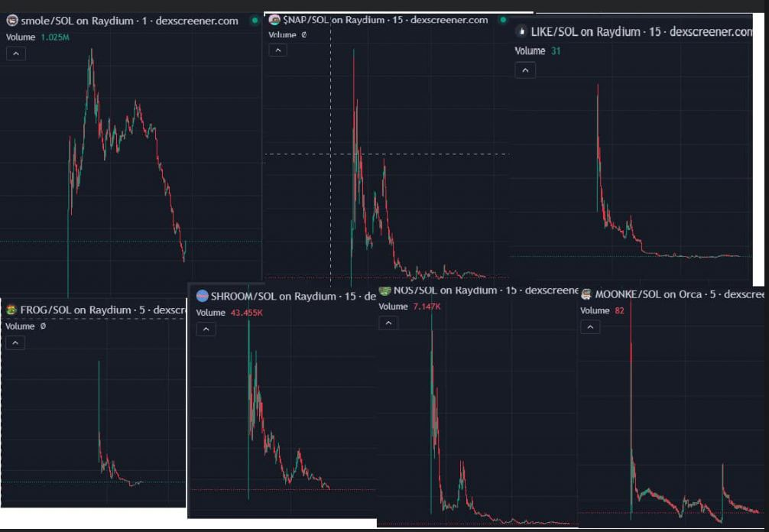Click the LIKE token logo icon
769x532 pixels.
[521, 32]
